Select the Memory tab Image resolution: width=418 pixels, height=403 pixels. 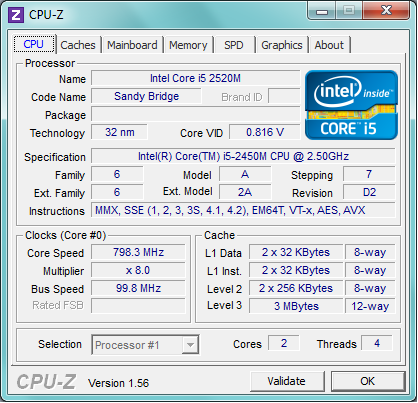[x=188, y=45]
